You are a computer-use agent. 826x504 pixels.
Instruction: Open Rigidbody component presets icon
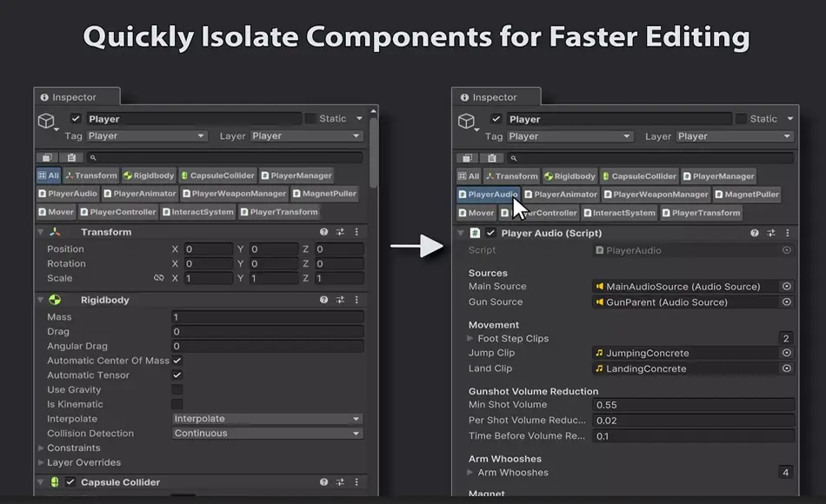(340, 300)
